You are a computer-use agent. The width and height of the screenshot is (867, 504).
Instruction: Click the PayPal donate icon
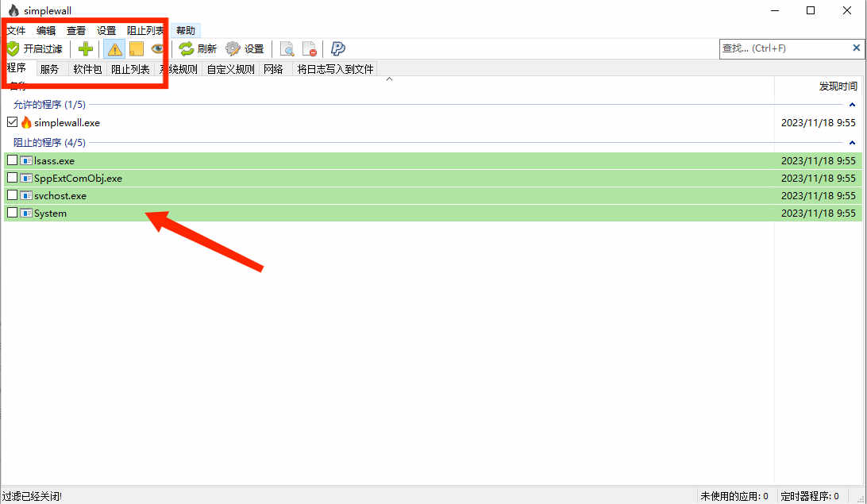pos(338,48)
